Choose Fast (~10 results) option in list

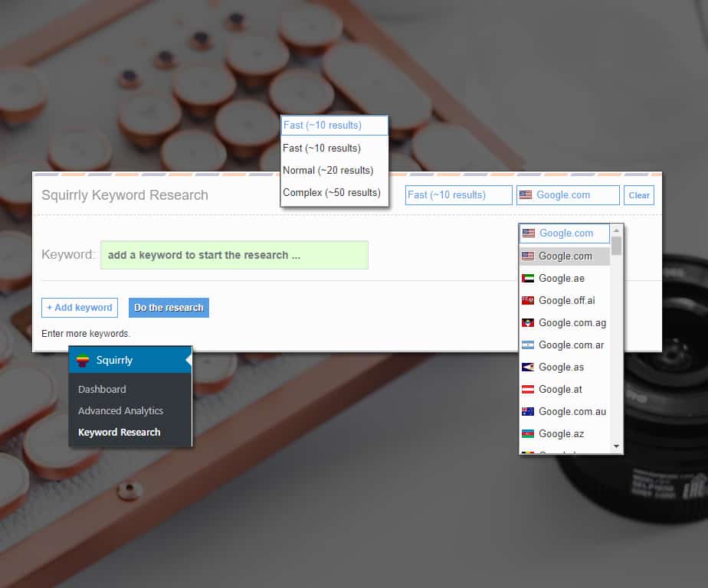click(334, 148)
